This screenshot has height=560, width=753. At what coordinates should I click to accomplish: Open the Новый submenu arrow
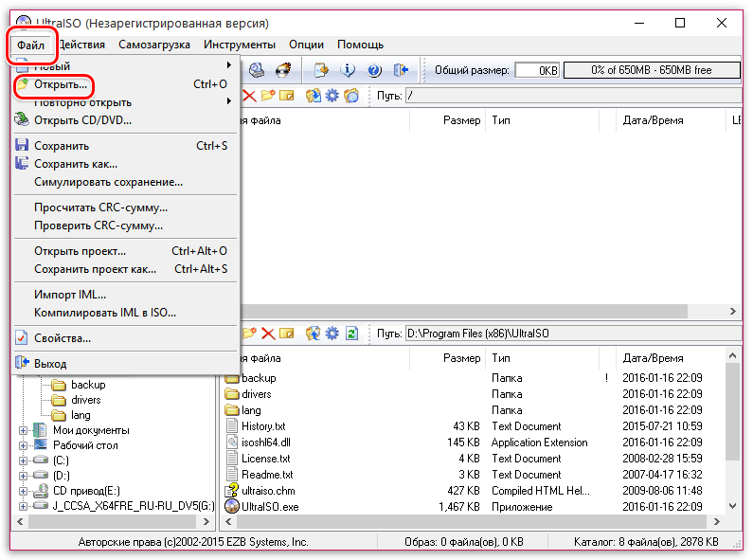[229, 64]
